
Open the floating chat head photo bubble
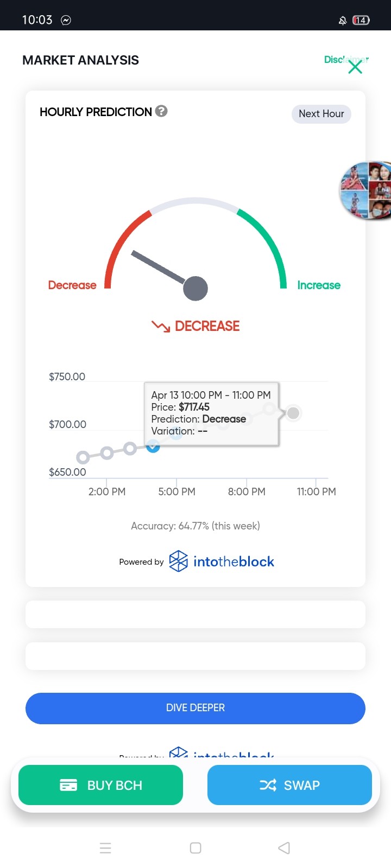pos(365,190)
